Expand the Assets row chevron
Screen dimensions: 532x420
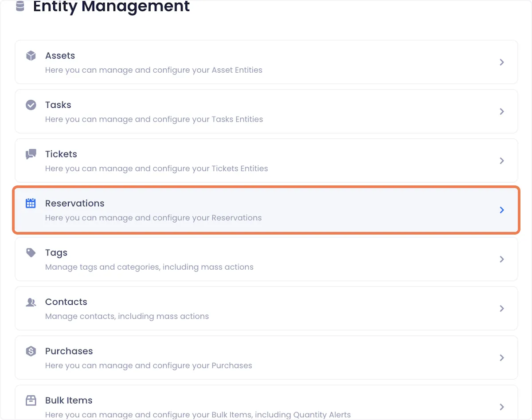[x=502, y=62]
